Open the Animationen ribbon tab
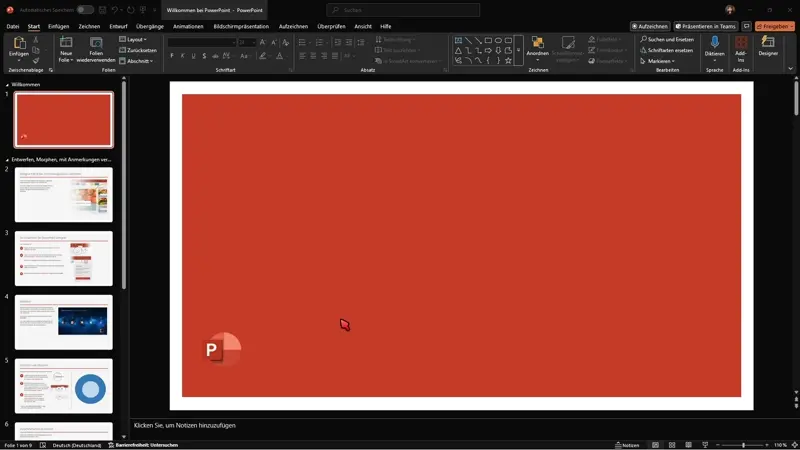The width and height of the screenshot is (800, 450). [x=188, y=26]
